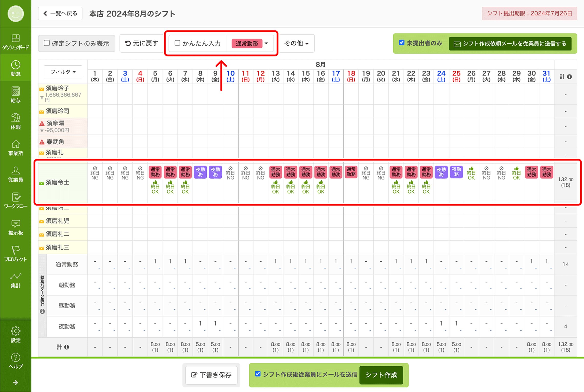Toggle the かんたん入力 checkbox
The image size is (584, 392).
(x=177, y=43)
